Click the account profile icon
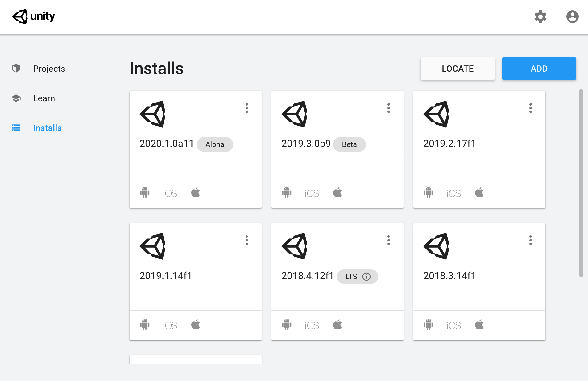 point(572,17)
